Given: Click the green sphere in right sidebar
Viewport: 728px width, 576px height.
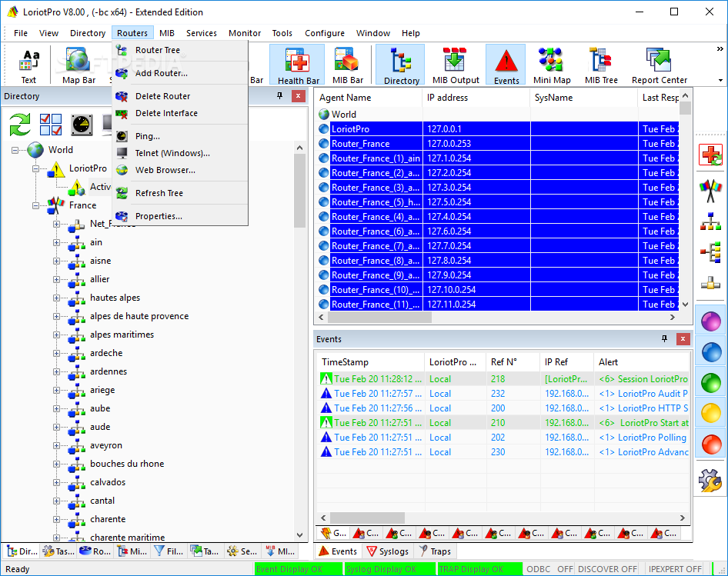Looking at the screenshot, I should pyautogui.click(x=710, y=382).
